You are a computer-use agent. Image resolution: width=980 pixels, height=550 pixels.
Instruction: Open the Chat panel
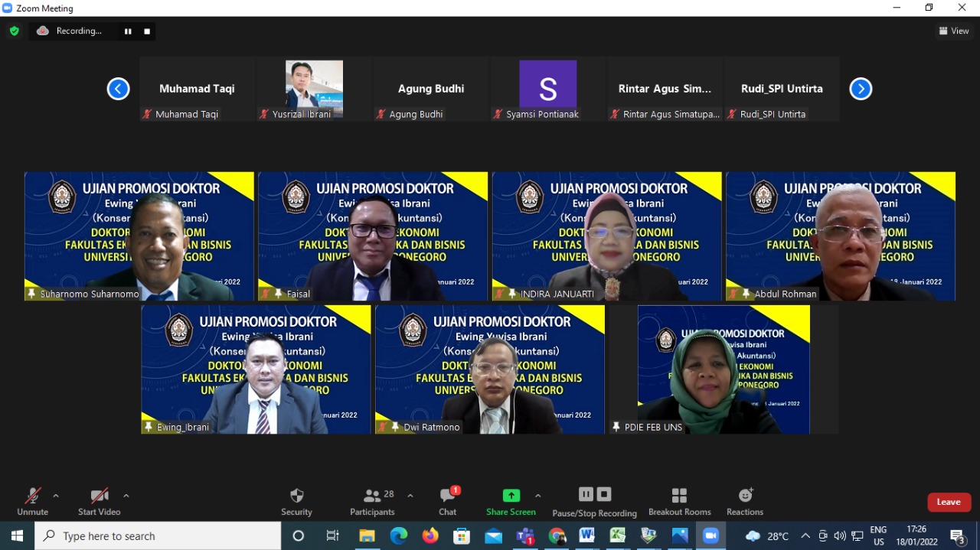point(448,501)
